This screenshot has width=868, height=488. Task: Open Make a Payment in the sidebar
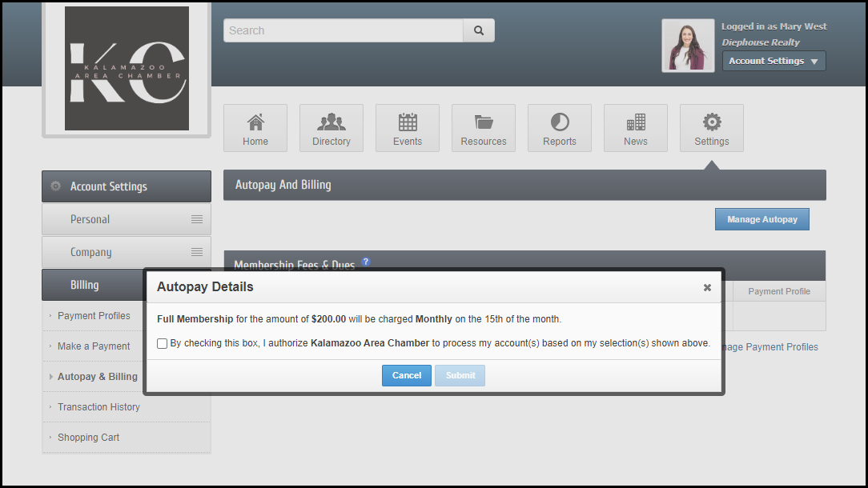point(94,346)
